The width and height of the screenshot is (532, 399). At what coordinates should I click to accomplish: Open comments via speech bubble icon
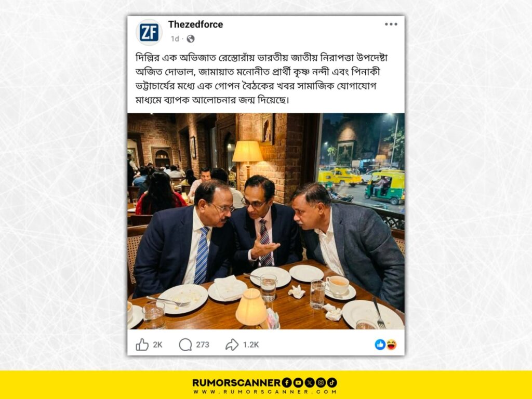[185, 345]
